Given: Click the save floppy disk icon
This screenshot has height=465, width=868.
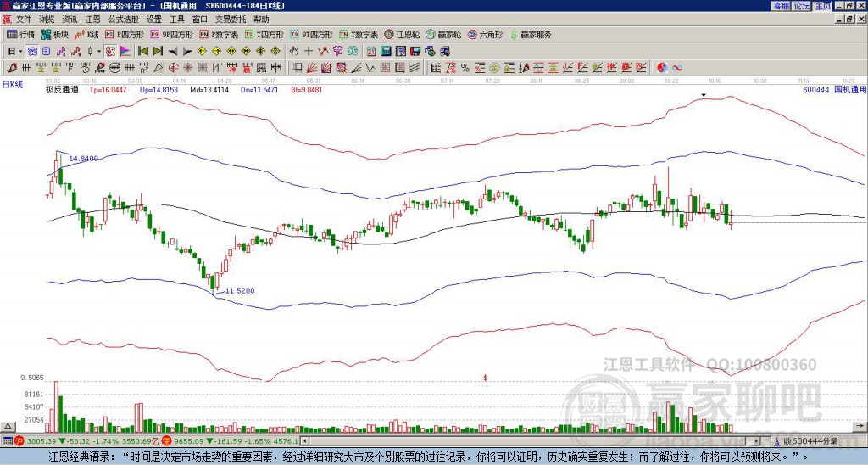Looking at the screenshot, I should click(x=415, y=52).
